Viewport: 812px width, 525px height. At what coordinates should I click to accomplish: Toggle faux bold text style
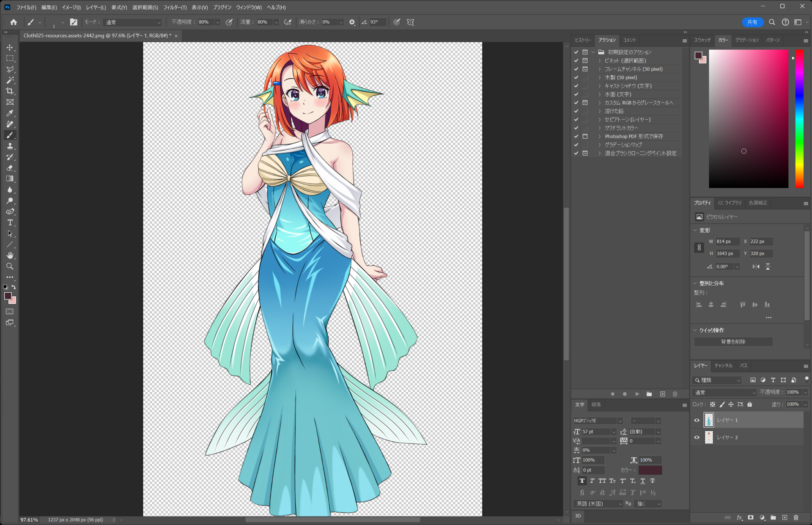tap(582, 481)
